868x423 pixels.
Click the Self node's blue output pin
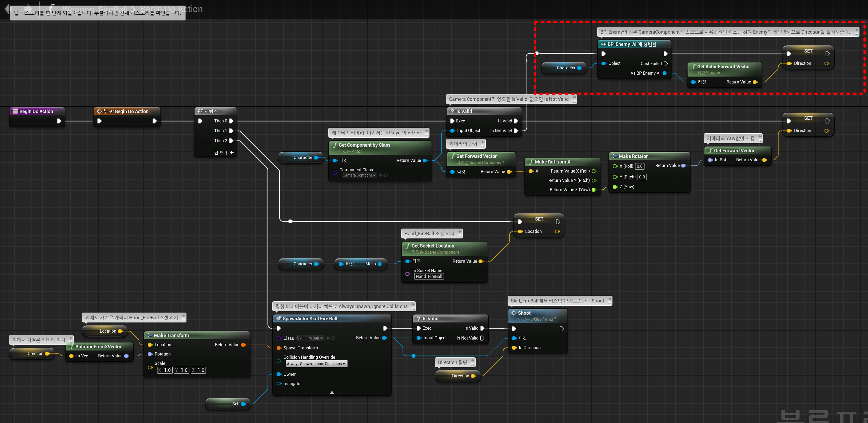[243, 404]
